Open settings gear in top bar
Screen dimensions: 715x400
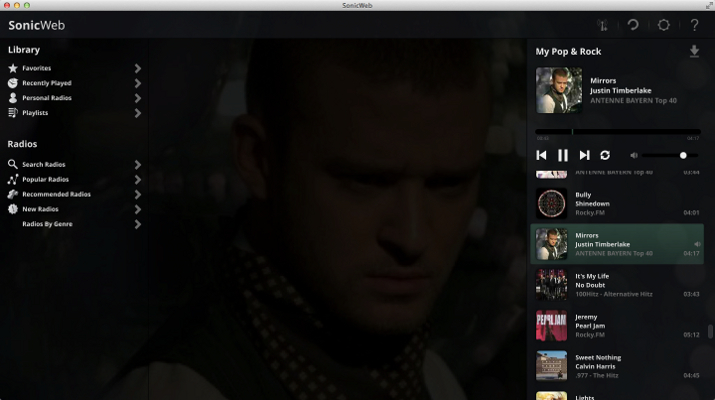(x=663, y=25)
